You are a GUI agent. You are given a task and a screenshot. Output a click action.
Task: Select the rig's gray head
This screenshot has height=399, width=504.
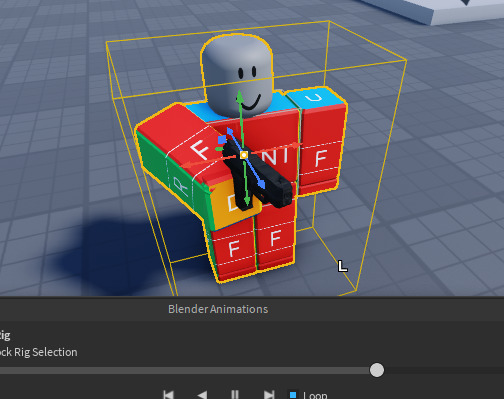click(x=237, y=75)
